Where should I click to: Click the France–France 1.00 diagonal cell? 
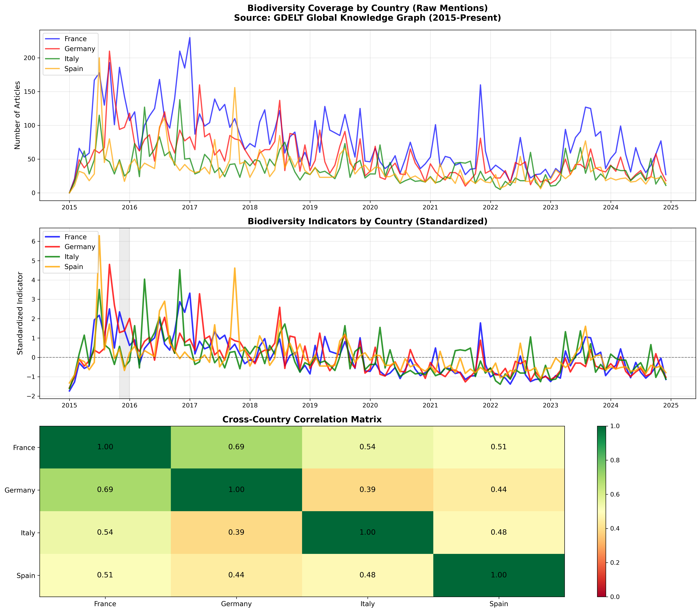[x=105, y=447]
